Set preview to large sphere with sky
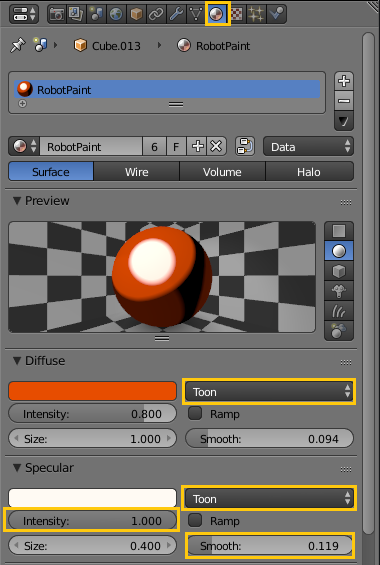Viewport: 380px width, 565px height. 339,330
